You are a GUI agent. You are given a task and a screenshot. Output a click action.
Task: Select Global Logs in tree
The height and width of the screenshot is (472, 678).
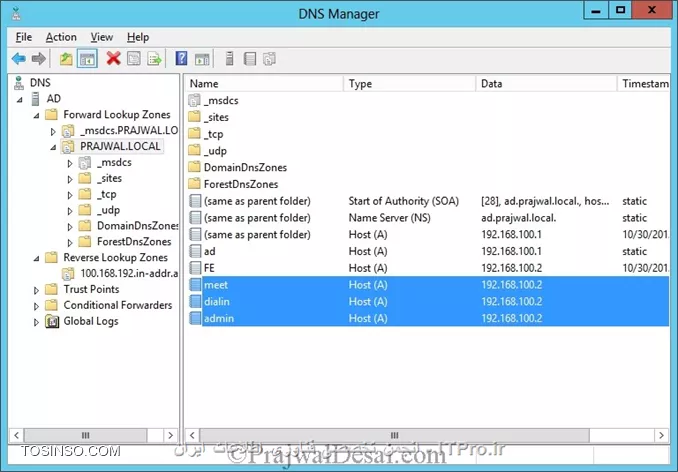point(91,321)
